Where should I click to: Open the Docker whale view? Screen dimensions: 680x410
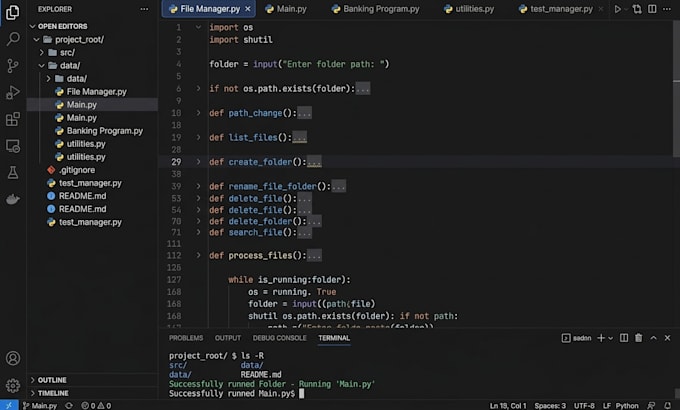13,199
